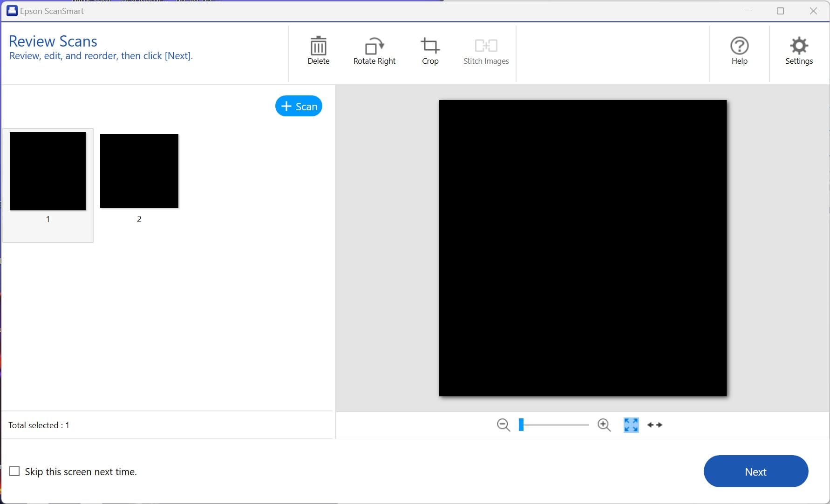Click the Epson ScanSmart title bar icon
This screenshot has width=830, height=504.
(x=12, y=10)
